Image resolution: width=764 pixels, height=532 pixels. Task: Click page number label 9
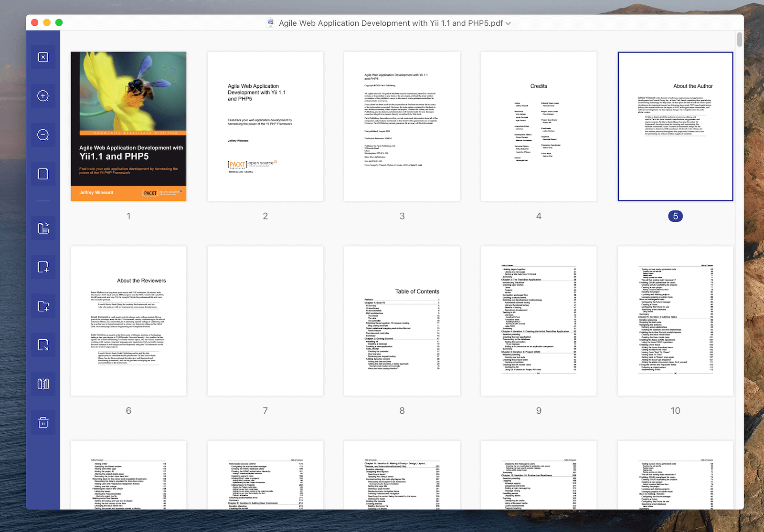539,411
